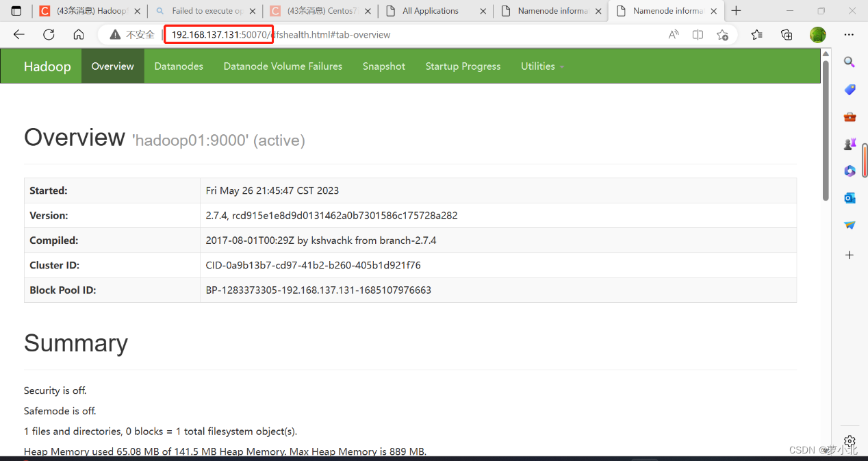868x461 pixels.
Task: Click the 'Cluster ID:' row label
Action: (53, 265)
